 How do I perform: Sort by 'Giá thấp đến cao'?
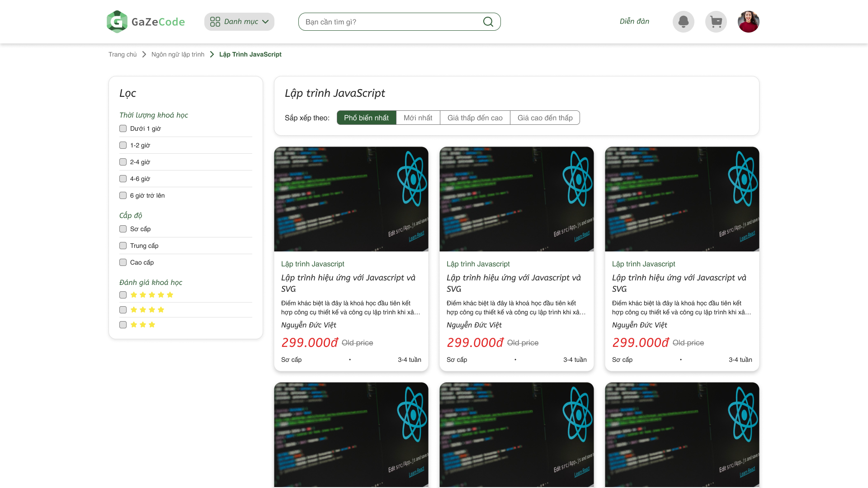click(x=475, y=118)
